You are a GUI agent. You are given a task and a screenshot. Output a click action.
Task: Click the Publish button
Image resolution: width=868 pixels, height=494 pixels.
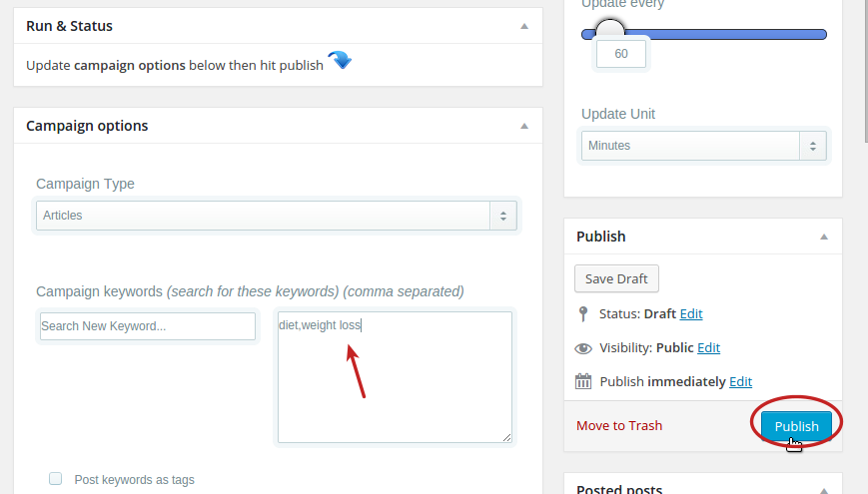tap(796, 426)
